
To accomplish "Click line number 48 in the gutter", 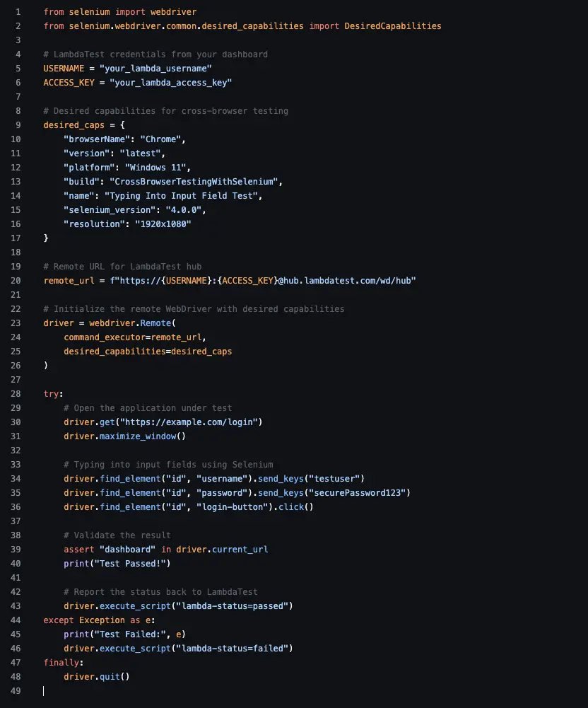I will (16, 677).
